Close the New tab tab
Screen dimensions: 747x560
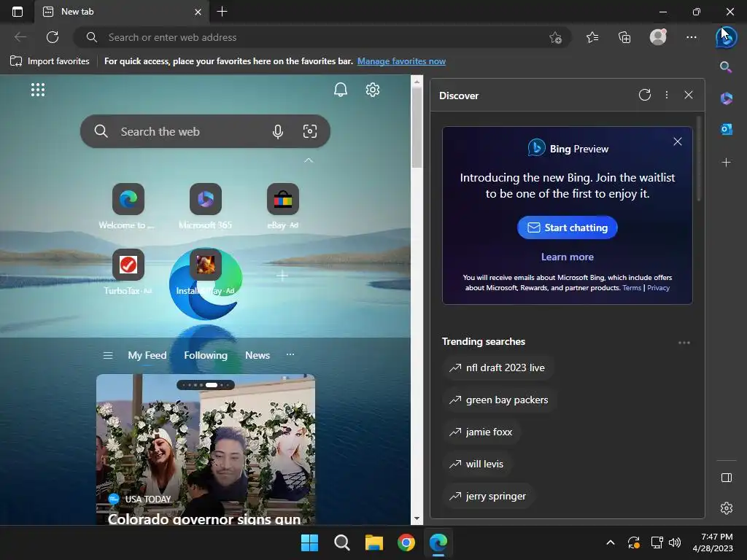pos(198,12)
